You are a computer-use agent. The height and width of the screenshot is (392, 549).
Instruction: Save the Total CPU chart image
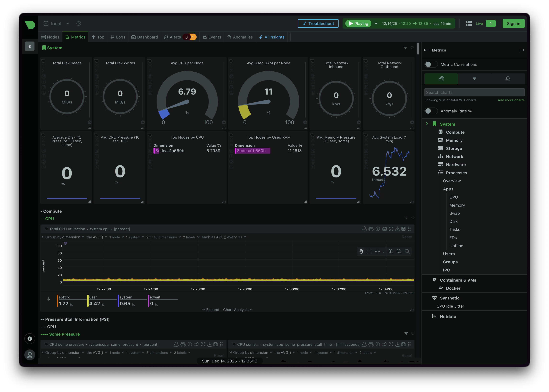tap(404, 229)
